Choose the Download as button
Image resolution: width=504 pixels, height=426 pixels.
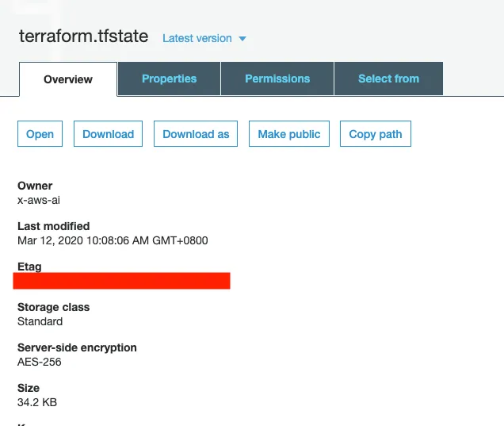click(x=196, y=134)
